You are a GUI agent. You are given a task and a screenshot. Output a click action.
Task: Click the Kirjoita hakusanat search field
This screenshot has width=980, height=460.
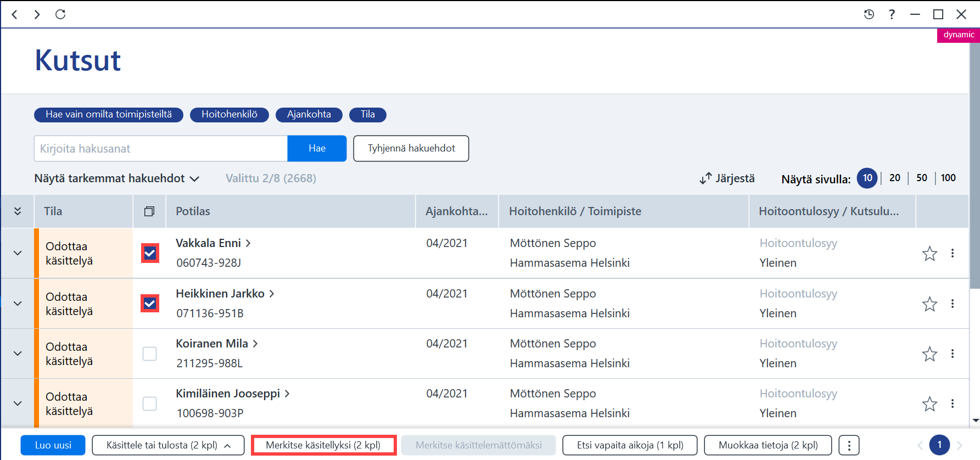tap(161, 148)
